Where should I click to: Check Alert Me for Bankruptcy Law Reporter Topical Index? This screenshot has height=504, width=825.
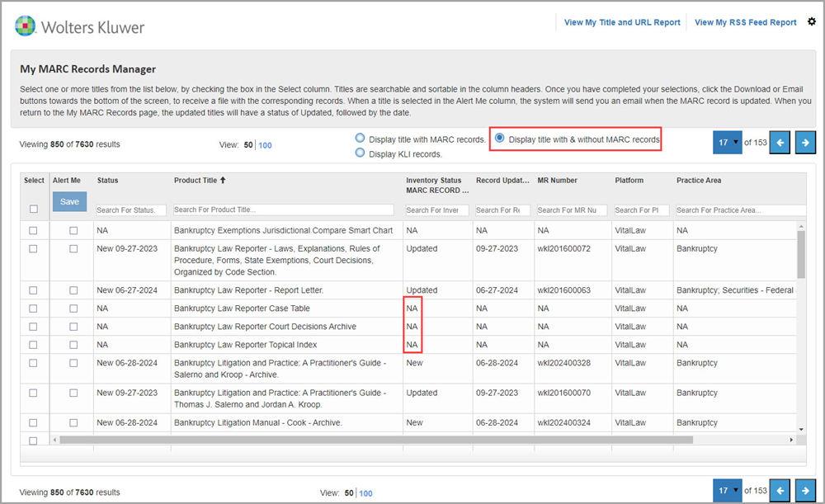click(x=73, y=345)
